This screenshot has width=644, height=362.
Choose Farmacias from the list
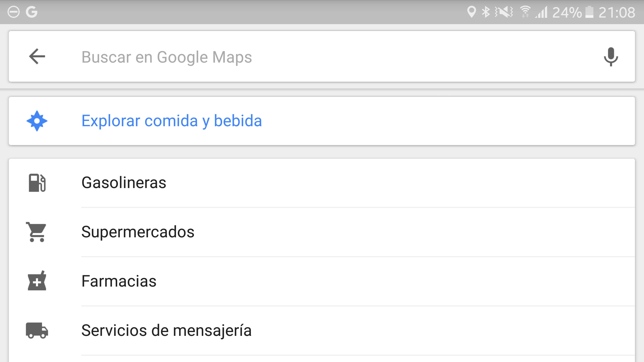pyautogui.click(x=322, y=281)
